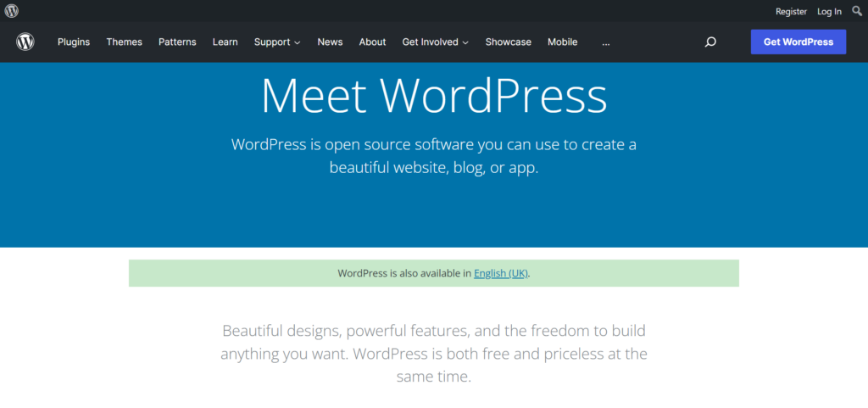Click the Get WordPress button
The height and width of the screenshot is (408, 868).
click(798, 42)
